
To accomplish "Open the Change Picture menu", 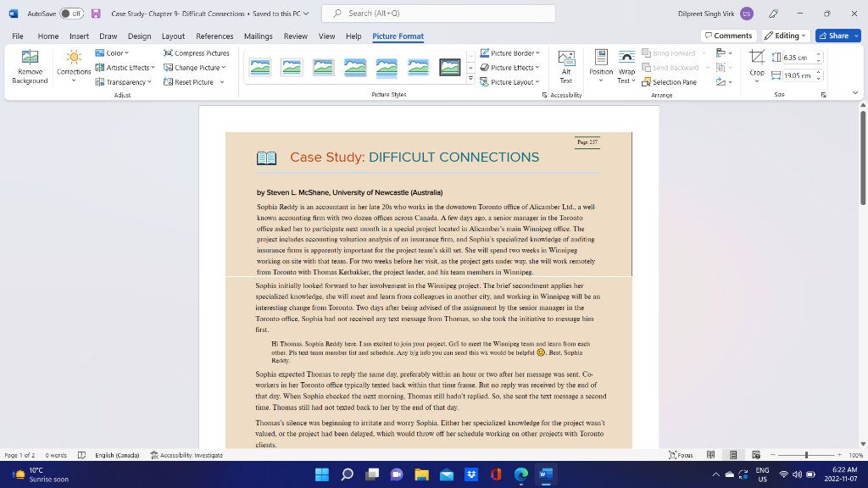I will click(195, 68).
